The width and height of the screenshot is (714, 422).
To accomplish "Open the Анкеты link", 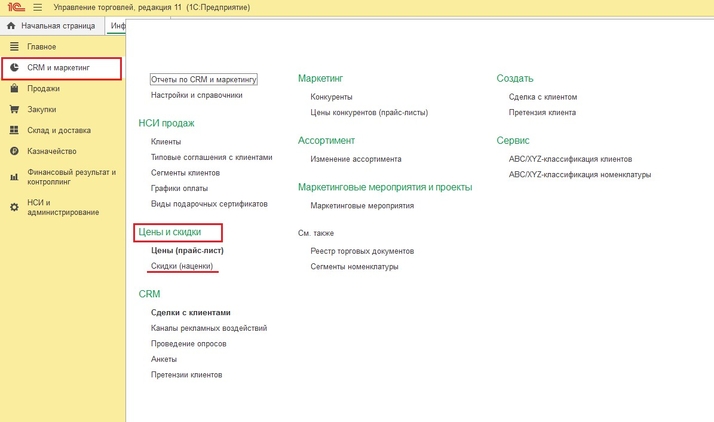I will 163,359.
